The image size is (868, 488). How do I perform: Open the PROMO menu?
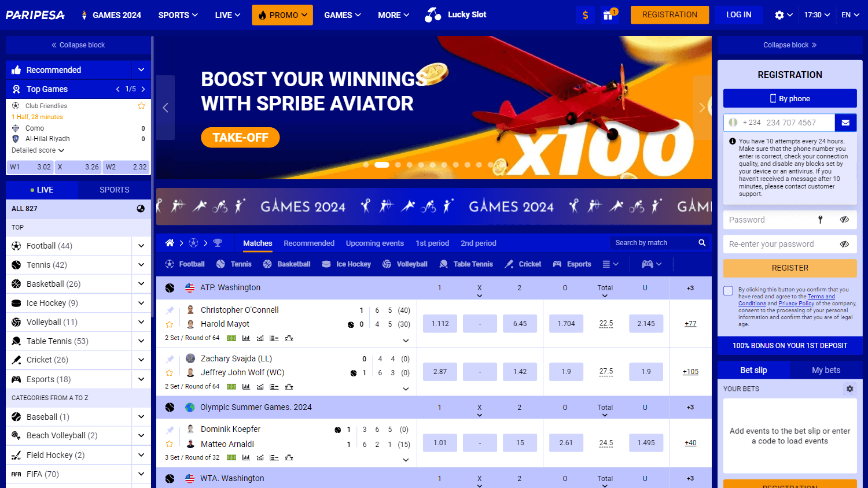click(282, 15)
